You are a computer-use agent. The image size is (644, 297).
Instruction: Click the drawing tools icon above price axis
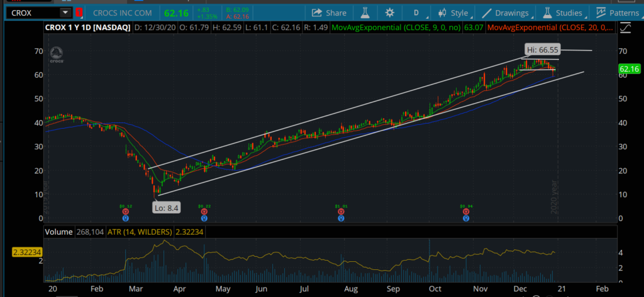pyautogui.click(x=626, y=28)
